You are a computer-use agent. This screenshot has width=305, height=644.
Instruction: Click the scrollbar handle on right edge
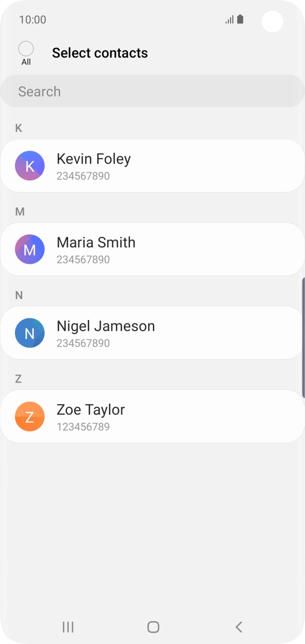[303, 330]
